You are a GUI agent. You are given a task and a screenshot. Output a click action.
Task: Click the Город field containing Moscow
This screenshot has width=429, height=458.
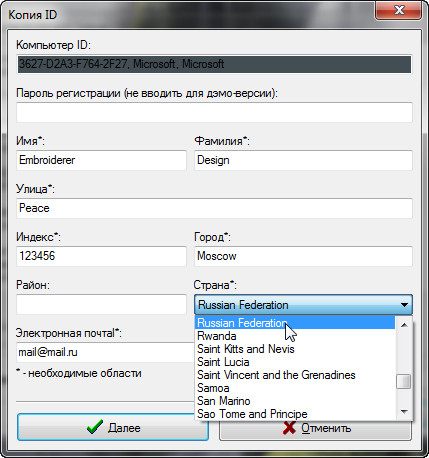303,256
